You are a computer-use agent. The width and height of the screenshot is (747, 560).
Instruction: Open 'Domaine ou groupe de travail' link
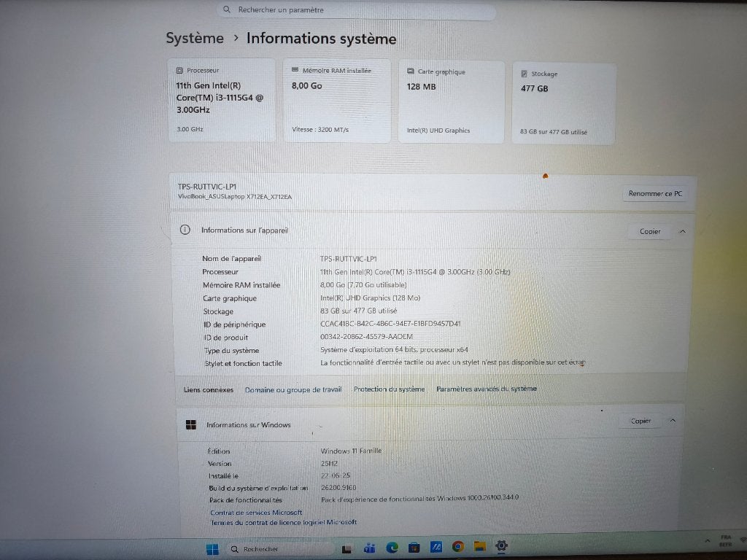point(293,389)
